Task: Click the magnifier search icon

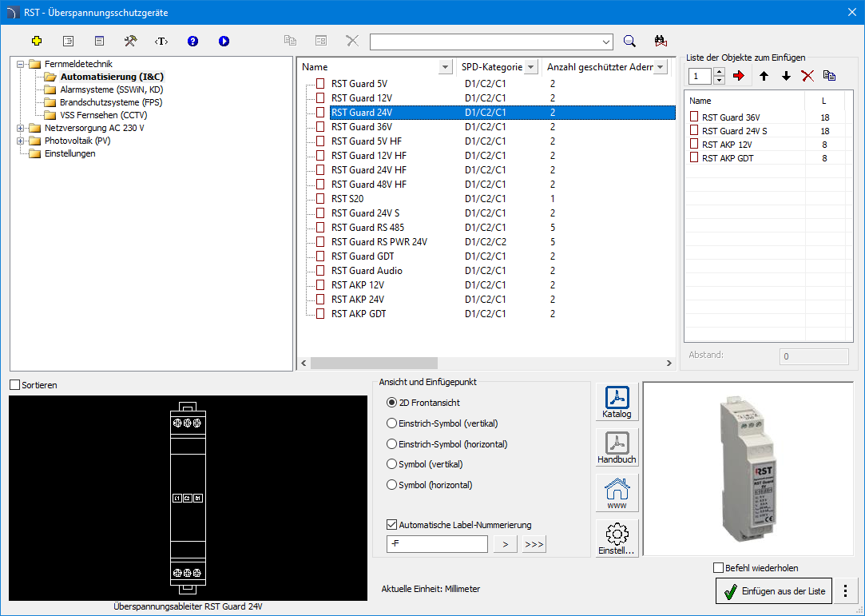Action: coord(629,42)
